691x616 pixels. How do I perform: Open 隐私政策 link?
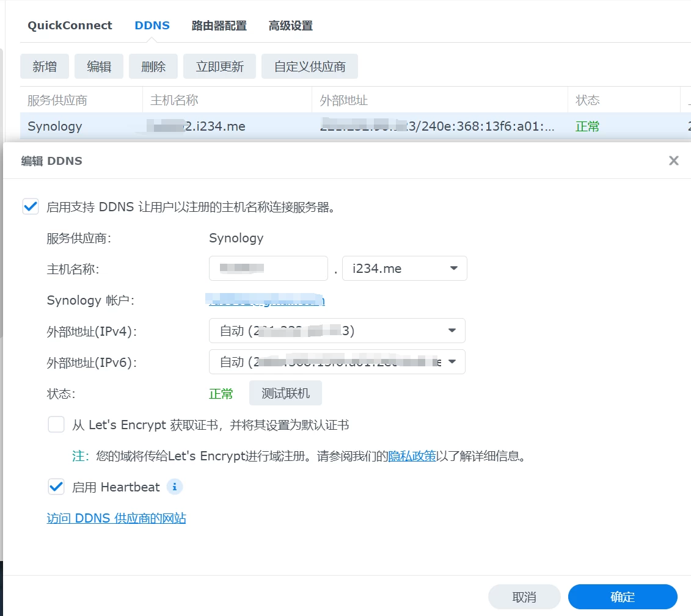(x=412, y=456)
